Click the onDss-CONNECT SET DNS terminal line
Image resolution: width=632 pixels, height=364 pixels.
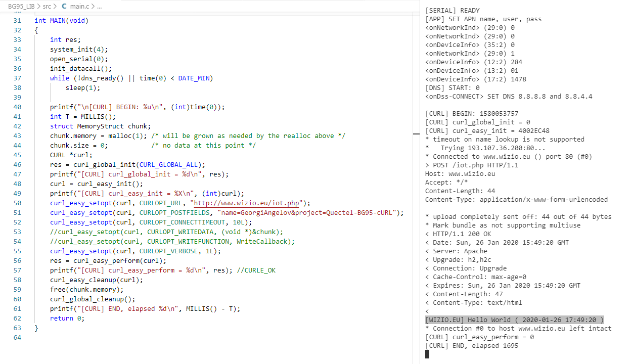[x=509, y=97]
